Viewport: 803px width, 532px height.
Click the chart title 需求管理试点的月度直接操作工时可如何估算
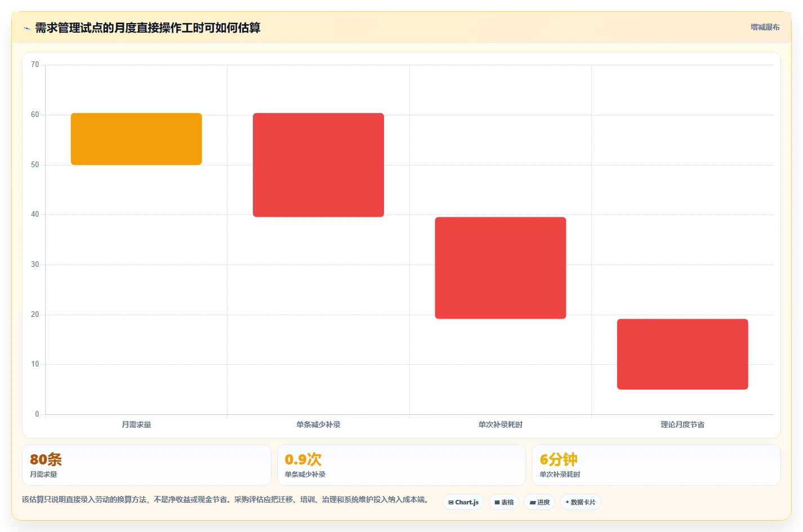[x=148, y=28]
